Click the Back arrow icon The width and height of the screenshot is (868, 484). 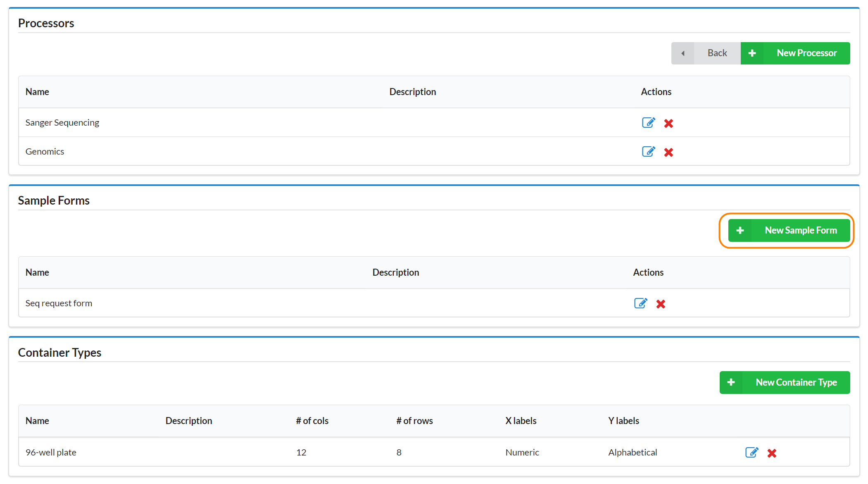coord(683,53)
